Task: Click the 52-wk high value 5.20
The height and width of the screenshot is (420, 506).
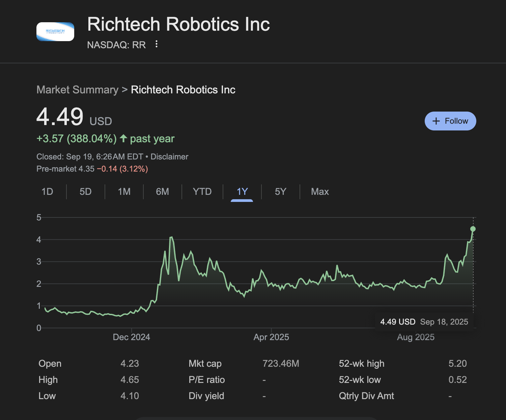Action: [458, 364]
